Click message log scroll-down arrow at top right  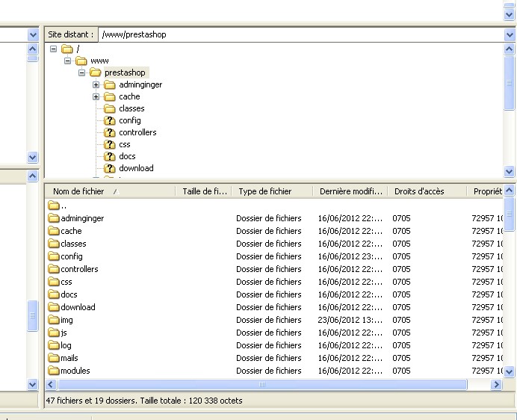click(510, 14)
